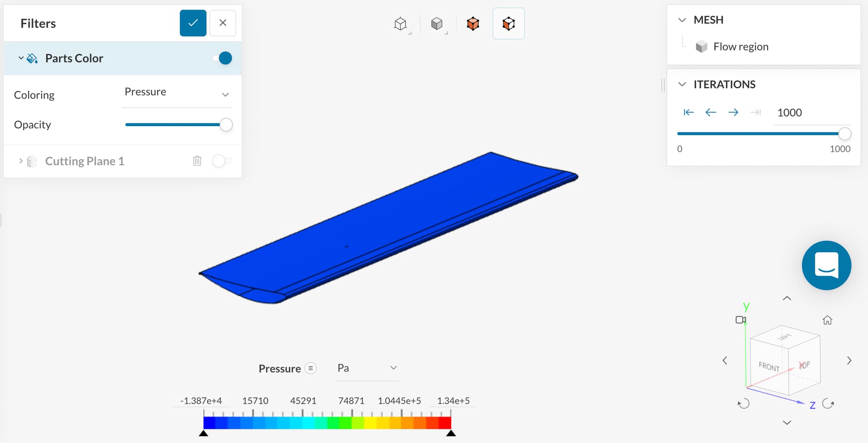Click the maximum legend value 1.34e+5
Viewport: 868px width, 443px height.
click(x=453, y=401)
